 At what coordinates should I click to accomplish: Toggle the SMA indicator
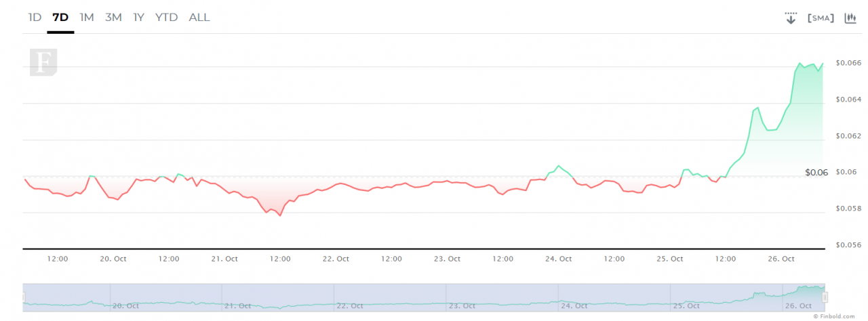(821, 18)
